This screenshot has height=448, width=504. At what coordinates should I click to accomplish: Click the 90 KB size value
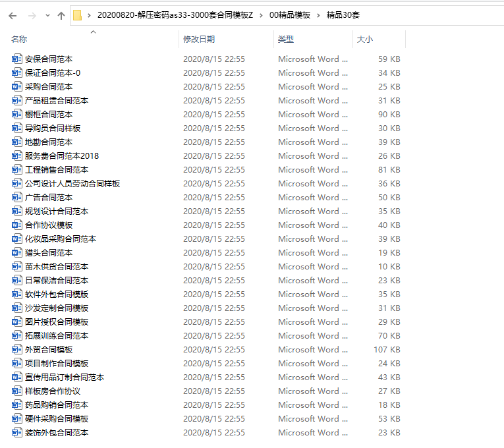pos(389,114)
